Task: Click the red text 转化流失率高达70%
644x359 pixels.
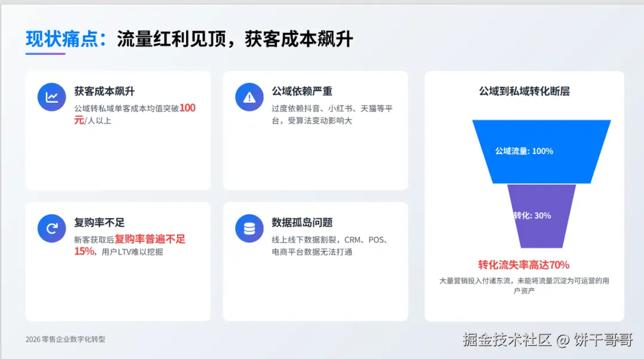Action: 524,265
